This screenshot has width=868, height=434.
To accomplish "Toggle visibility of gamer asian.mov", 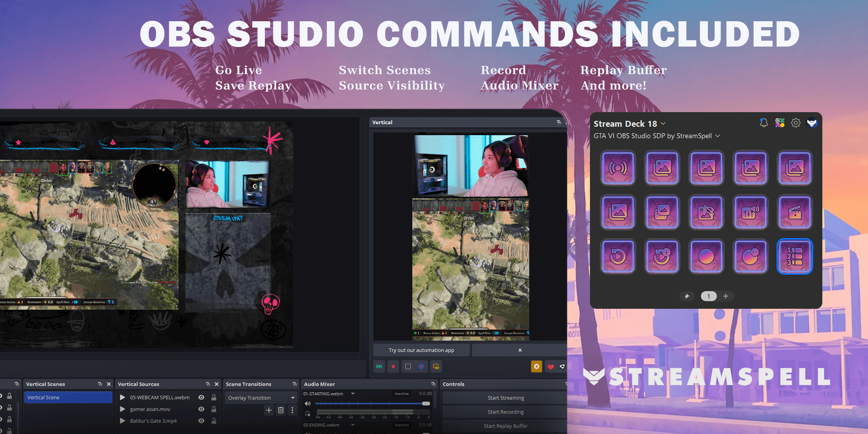I will [201, 409].
